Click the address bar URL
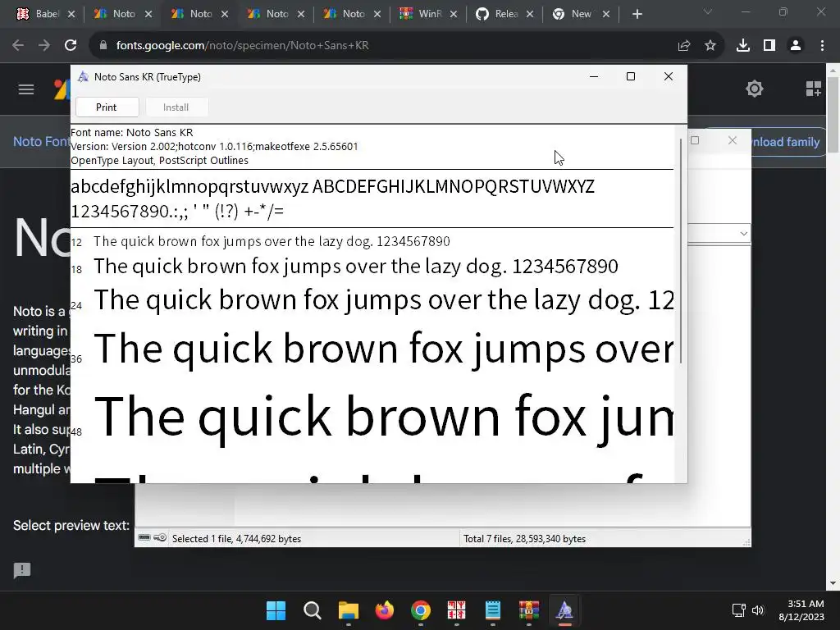Image resolution: width=840 pixels, height=630 pixels. click(x=242, y=46)
